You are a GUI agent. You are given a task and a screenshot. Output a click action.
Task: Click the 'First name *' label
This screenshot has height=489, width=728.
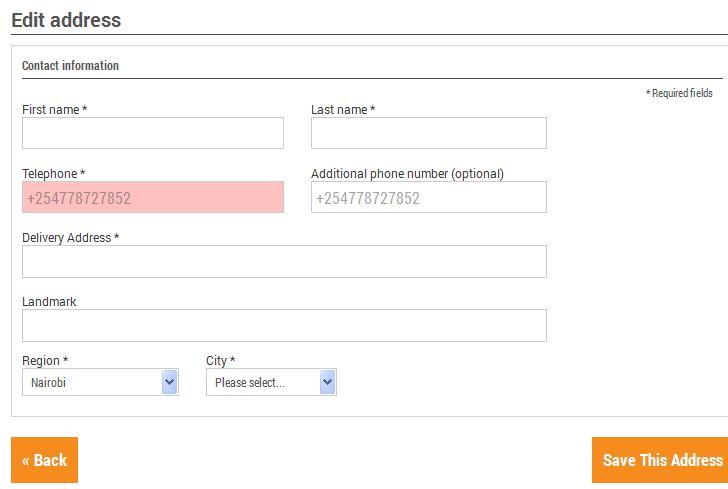pos(54,110)
